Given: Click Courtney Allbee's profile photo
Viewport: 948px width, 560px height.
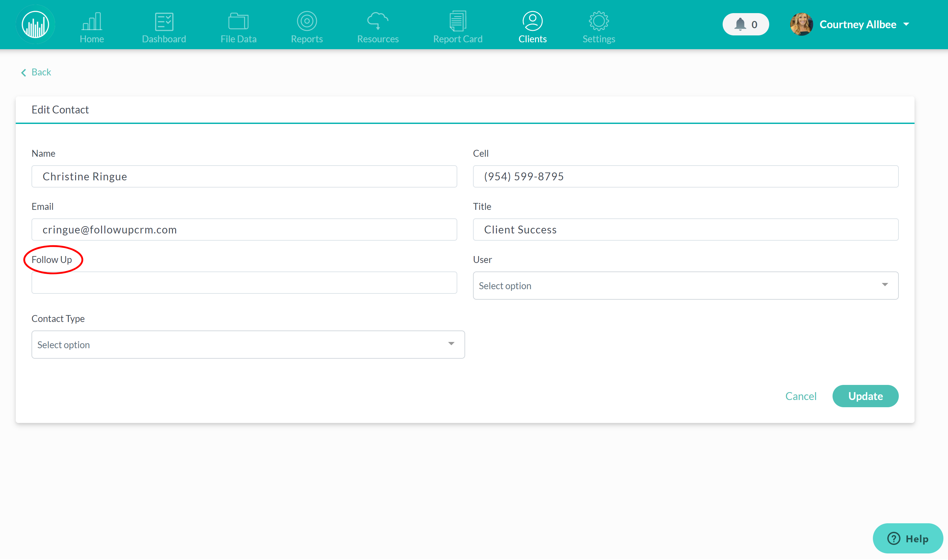Looking at the screenshot, I should pyautogui.click(x=801, y=25).
